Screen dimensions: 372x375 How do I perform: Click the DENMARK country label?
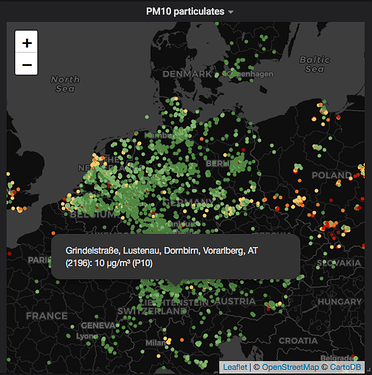[187, 74]
